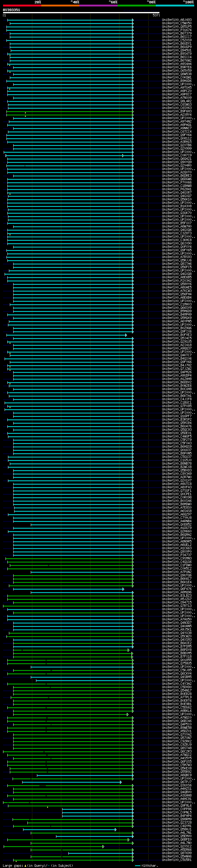Click the green alignment bar for UniRef100_B9F6H3
Viewport: 197px width, 868px height.
(x=70, y=111)
